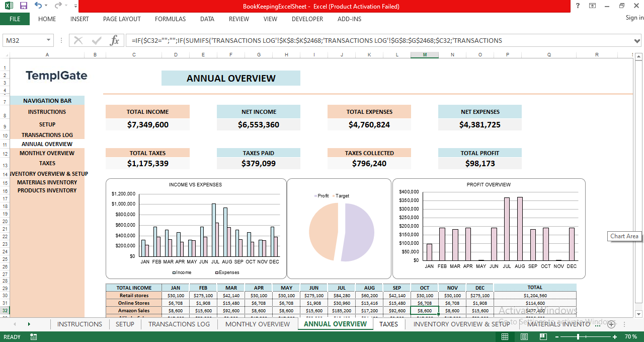
Task: Open PRODUCTS INVENTORY from navigation bar
Action: tap(47, 190)
